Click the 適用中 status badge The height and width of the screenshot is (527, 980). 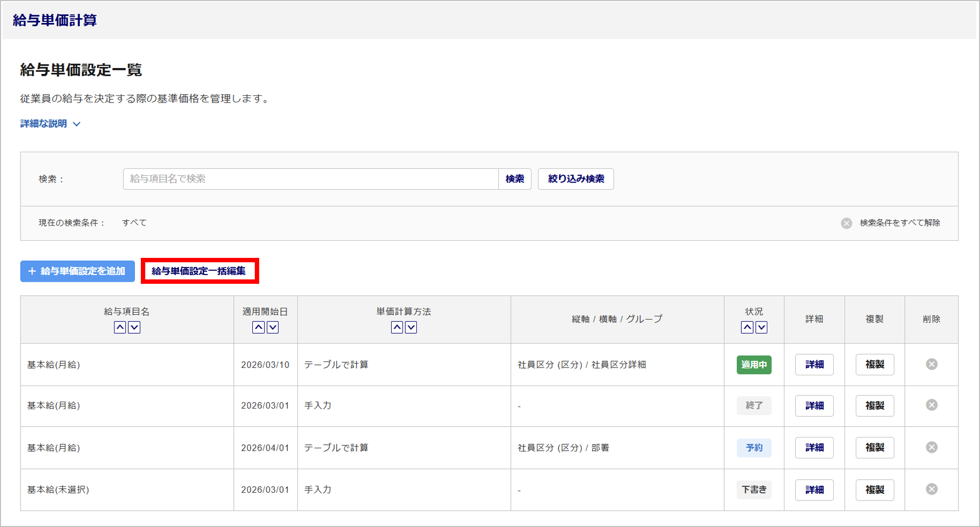754,365
